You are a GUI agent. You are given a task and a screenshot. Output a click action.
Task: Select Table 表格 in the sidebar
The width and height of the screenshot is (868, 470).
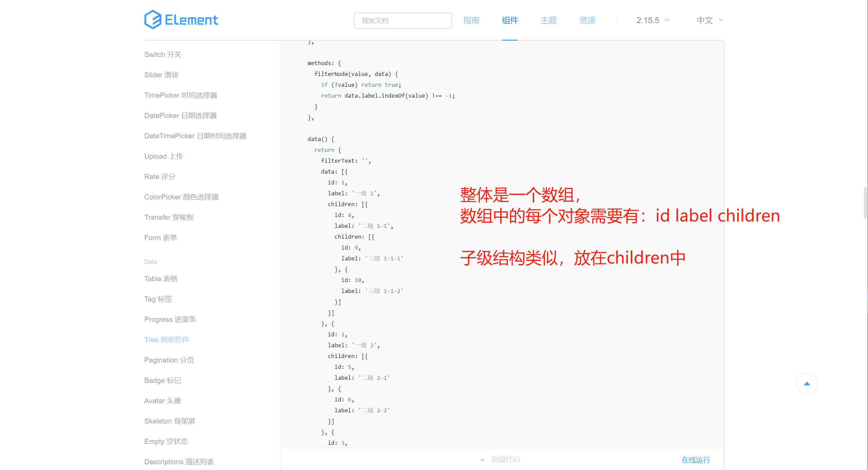click(x=161, y=278)
